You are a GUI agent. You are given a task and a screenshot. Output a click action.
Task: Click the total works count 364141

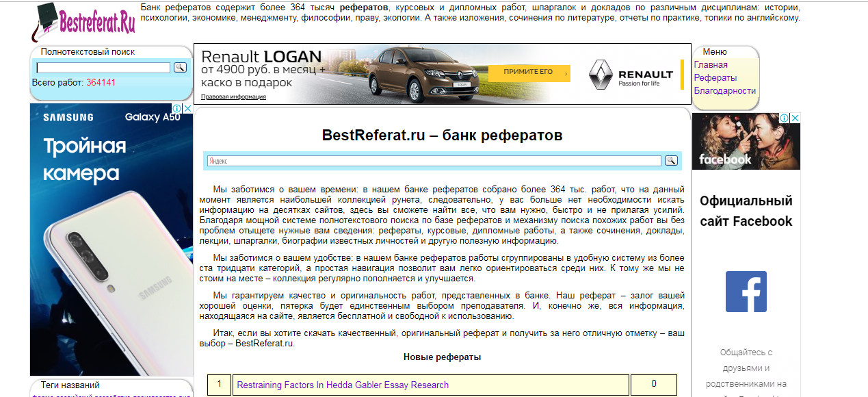click(x=101, y=83)
